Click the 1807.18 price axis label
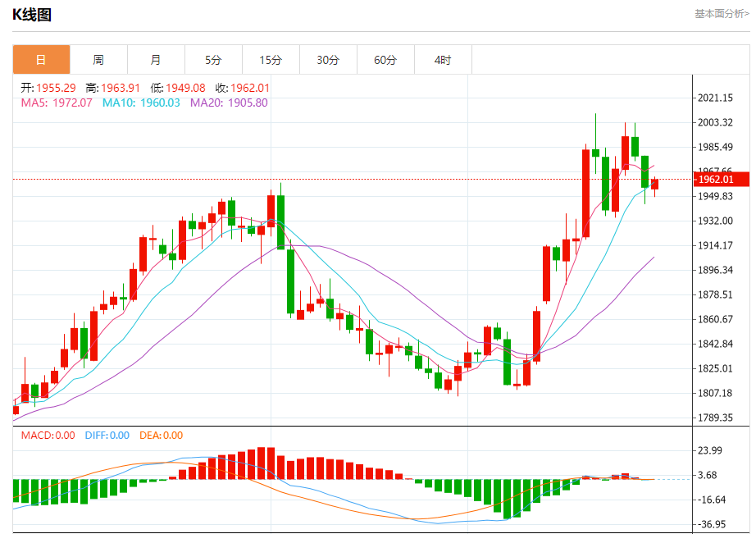The height and width of the screenshot is (534, 756). click(716, 393)
